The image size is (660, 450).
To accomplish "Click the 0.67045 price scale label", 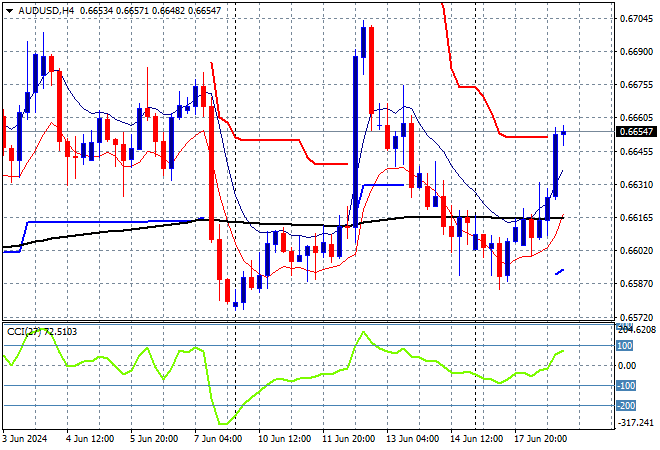I will [636, 19].
